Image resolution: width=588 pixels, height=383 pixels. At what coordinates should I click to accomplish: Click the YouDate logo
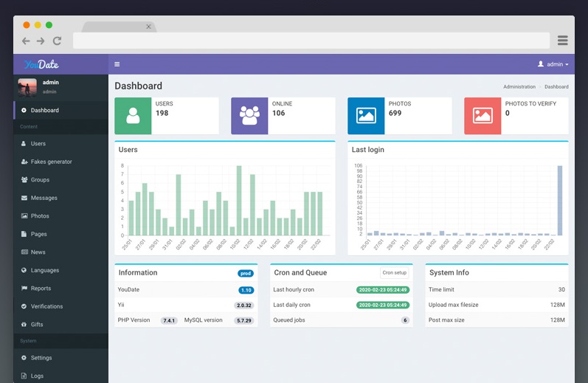(x=41, y=64)
